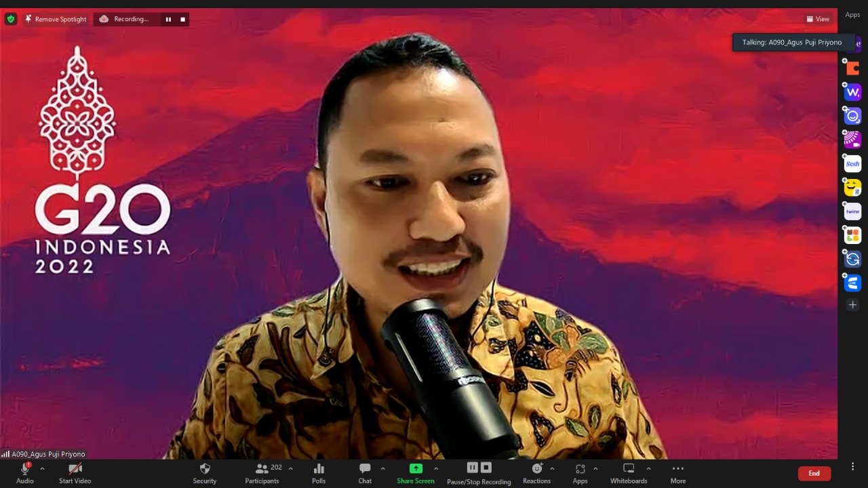The width and height of the screenshot is (868, 488).
Task: Click Remove Spotlight button
Action: [x=56, y=19]
